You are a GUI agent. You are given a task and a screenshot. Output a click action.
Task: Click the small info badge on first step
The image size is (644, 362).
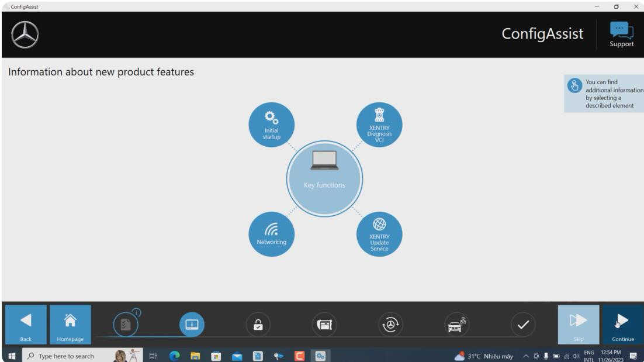[137, 313]
